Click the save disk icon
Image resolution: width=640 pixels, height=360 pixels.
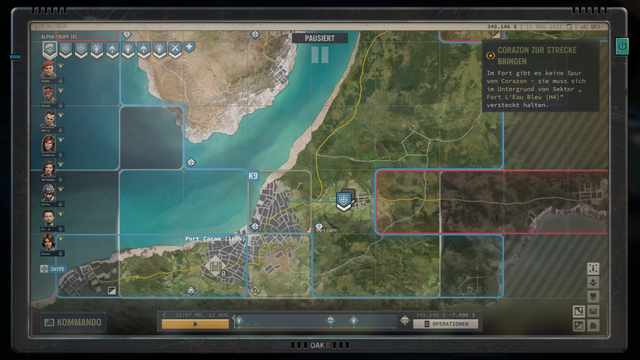[x=593, y=311]
